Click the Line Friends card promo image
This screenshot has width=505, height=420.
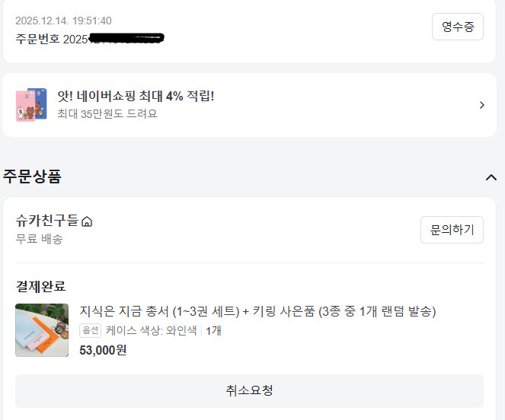(x=31, y=104)
